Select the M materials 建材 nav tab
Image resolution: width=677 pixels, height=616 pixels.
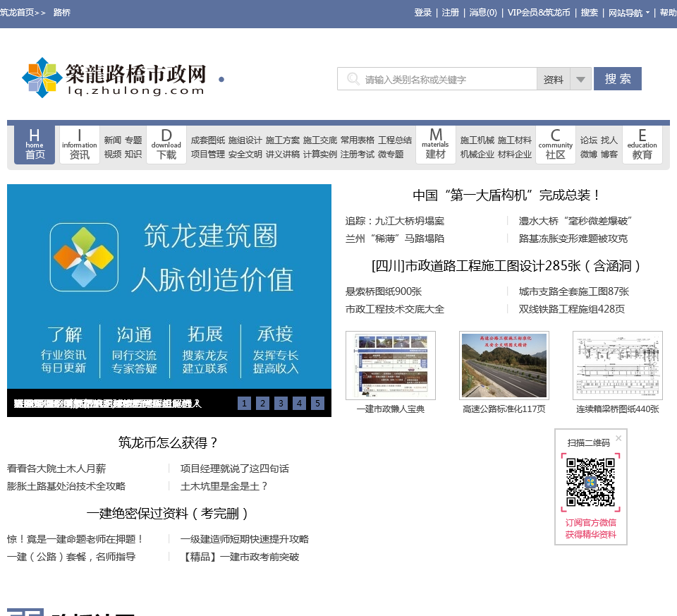[435, 145]
